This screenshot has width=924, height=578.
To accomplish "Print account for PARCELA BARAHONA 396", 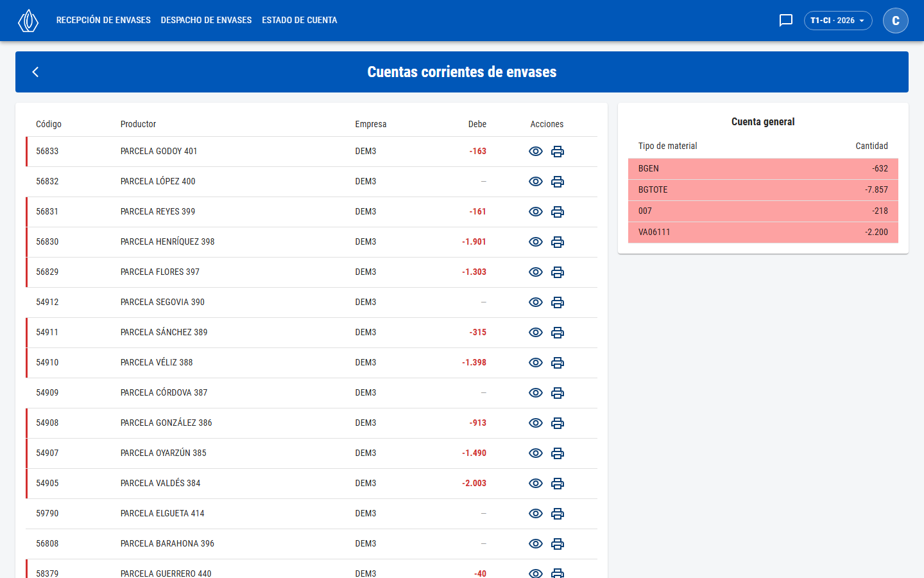I will 558,544.
